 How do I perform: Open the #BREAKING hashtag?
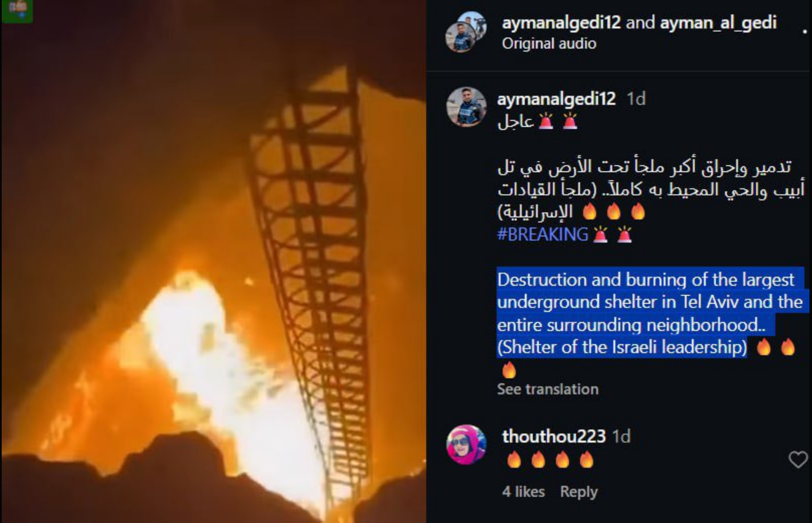click(x=542, y=234)
